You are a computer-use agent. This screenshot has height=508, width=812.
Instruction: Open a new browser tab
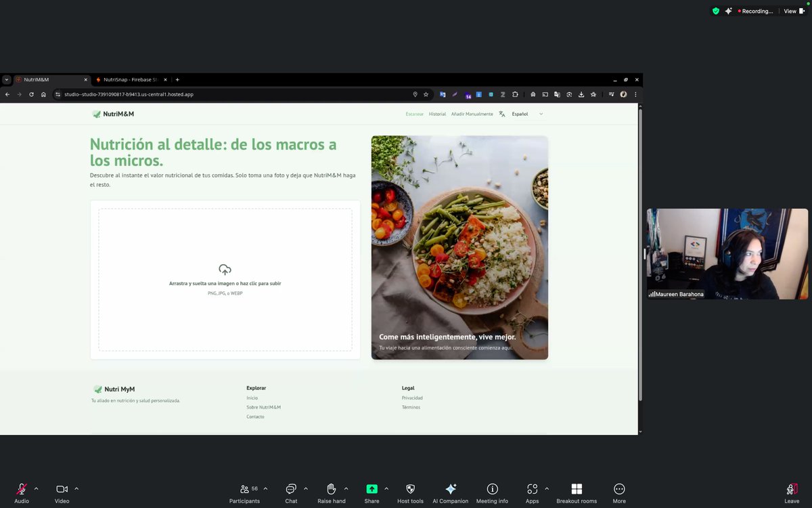(177, 79)
